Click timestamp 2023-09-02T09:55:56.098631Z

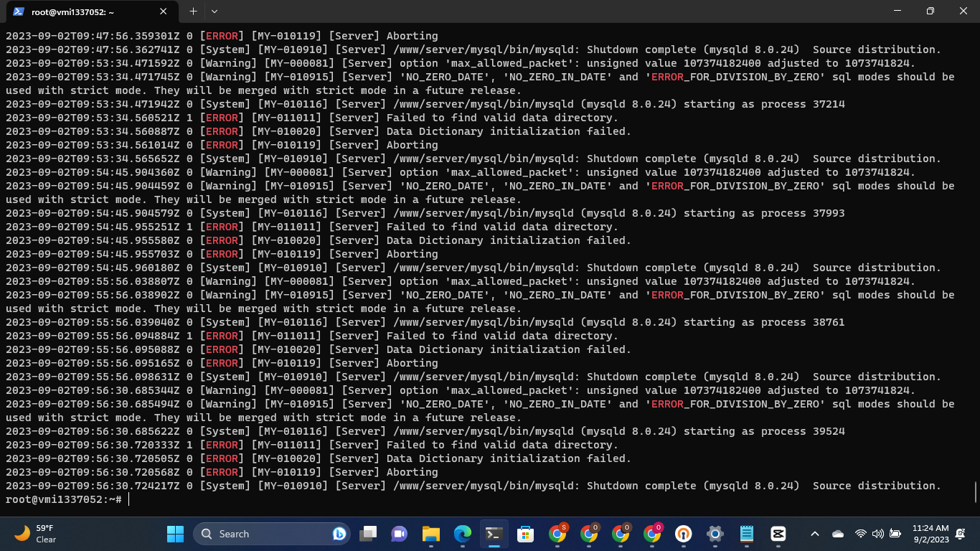tap(93, 377)
